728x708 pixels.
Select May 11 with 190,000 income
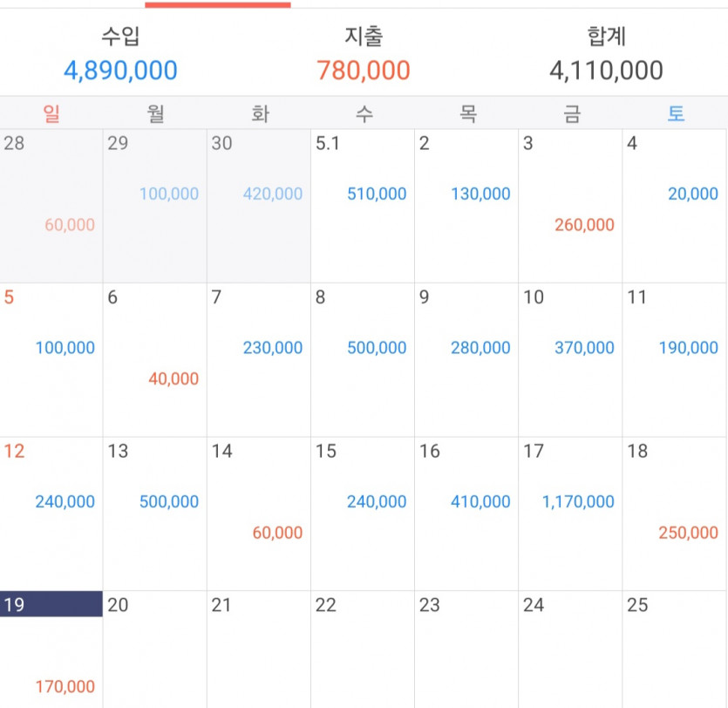coord(675,360)
